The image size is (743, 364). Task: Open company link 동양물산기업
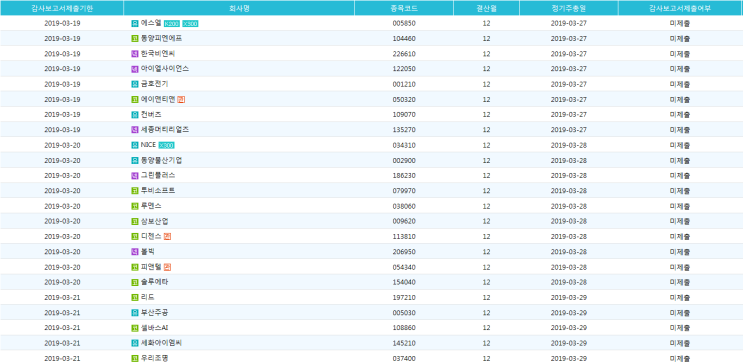click(162, 160)
